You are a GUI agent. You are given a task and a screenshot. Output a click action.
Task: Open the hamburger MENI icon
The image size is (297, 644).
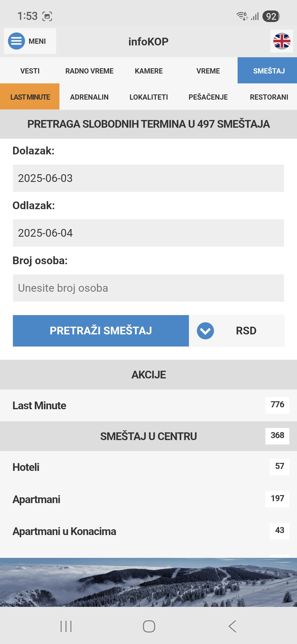click(16, 41)
